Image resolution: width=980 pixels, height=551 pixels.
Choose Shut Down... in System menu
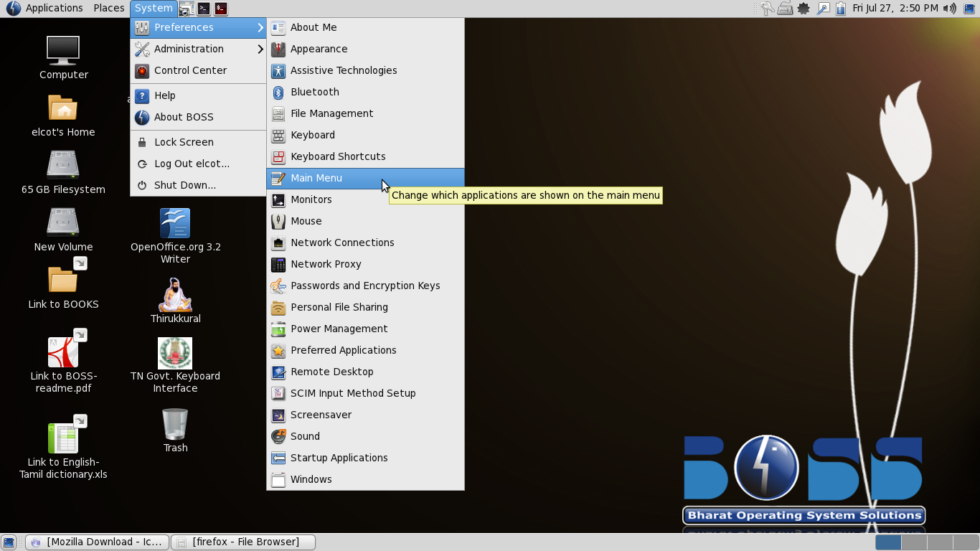coord(199,185)
